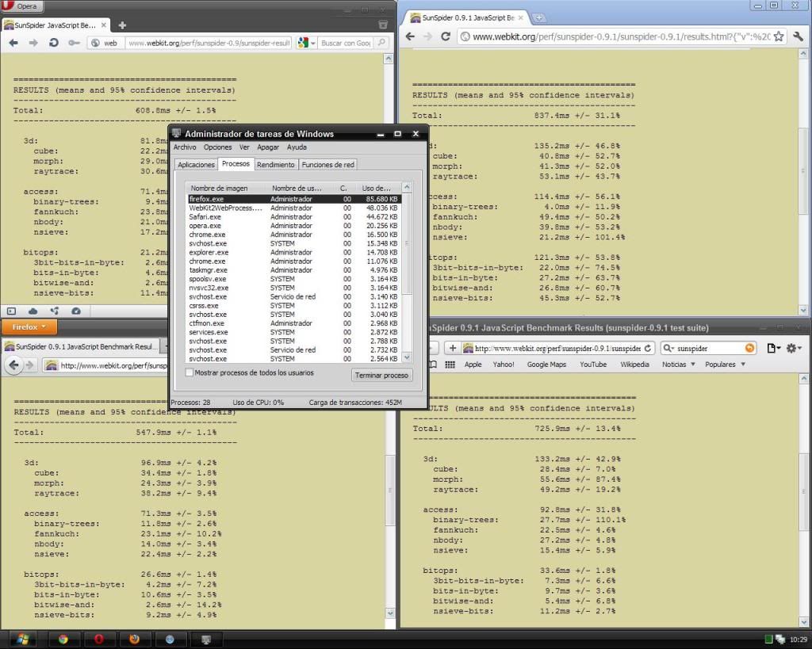This screenshot has height=649, width=812.
Task: Click Opera's forward arrow
Action: click(x=33, y=43)
